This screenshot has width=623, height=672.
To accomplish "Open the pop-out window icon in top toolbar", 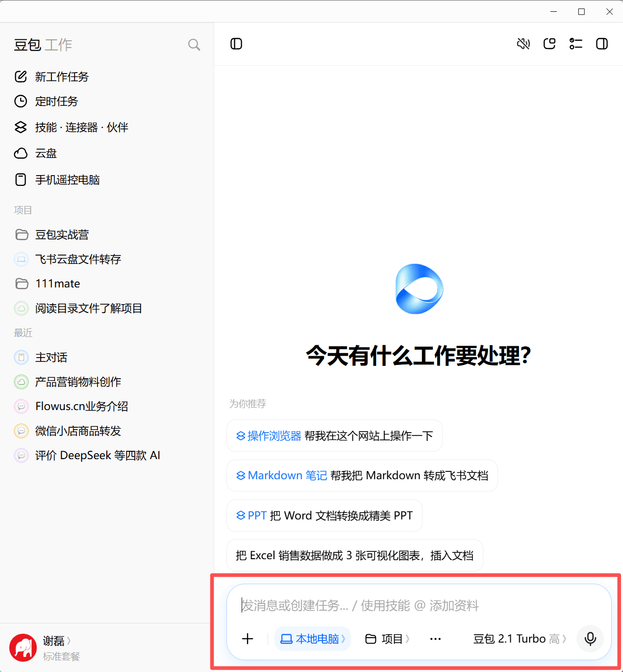I will click(x=549, y=44).
